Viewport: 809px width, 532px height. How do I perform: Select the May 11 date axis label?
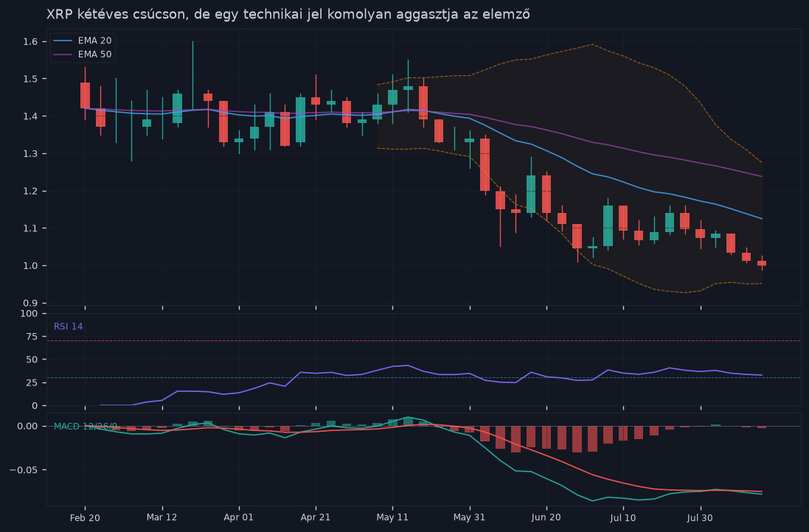tap(392, 517)
